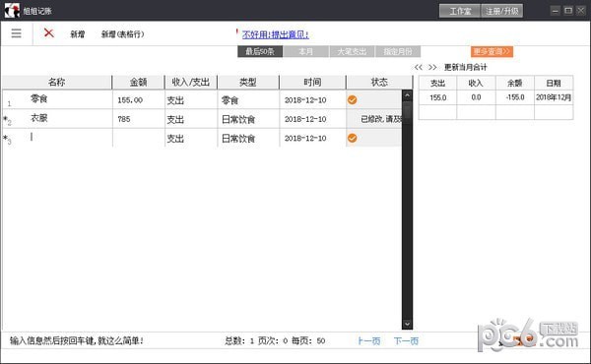Viewport: 591px width, 364px height.
Task: Click the 2018-12-10 date in 零食 row
Action: pyautogui.click(x=312, y=99)
